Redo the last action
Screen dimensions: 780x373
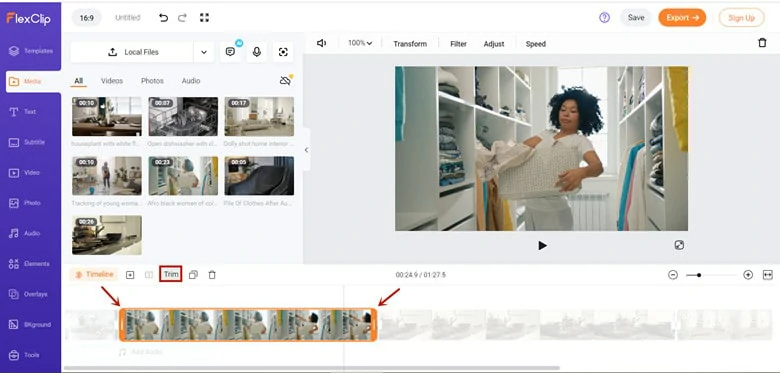click(182, 18)
